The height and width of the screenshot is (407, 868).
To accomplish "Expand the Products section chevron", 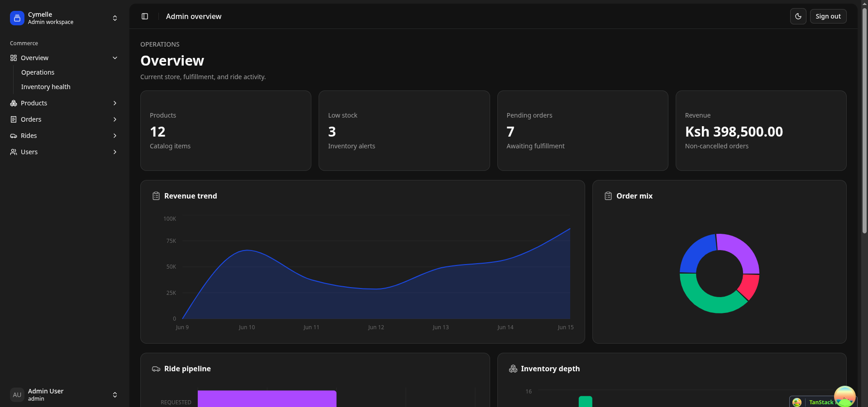I will pyautogui.click(x=115, y=103).
